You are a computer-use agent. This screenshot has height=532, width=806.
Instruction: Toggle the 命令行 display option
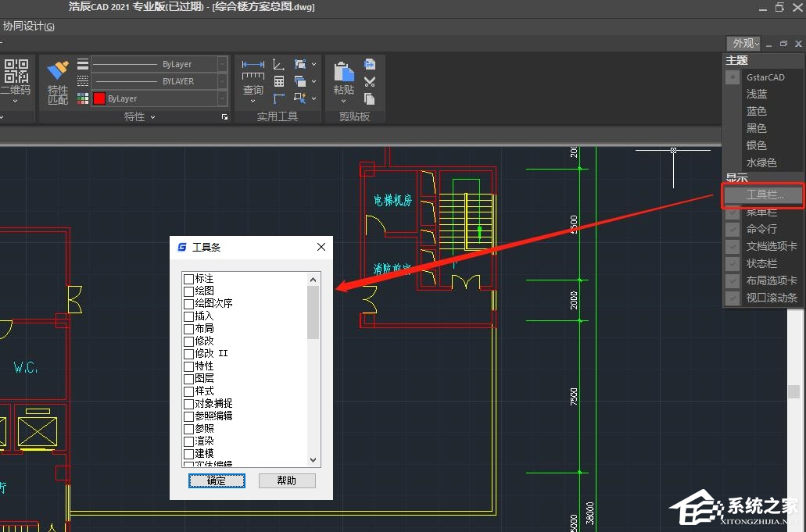[x=763, y=229]
